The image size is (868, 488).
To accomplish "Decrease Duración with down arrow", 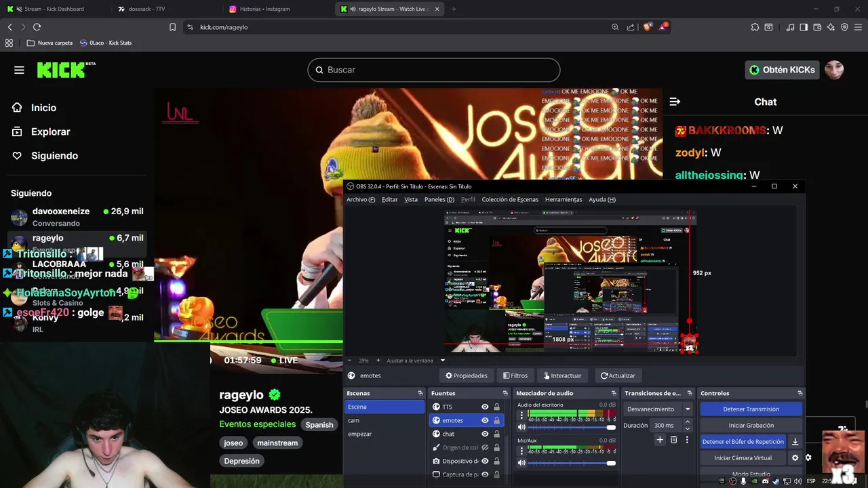I will pyautogui.click(x=688, y=428).
